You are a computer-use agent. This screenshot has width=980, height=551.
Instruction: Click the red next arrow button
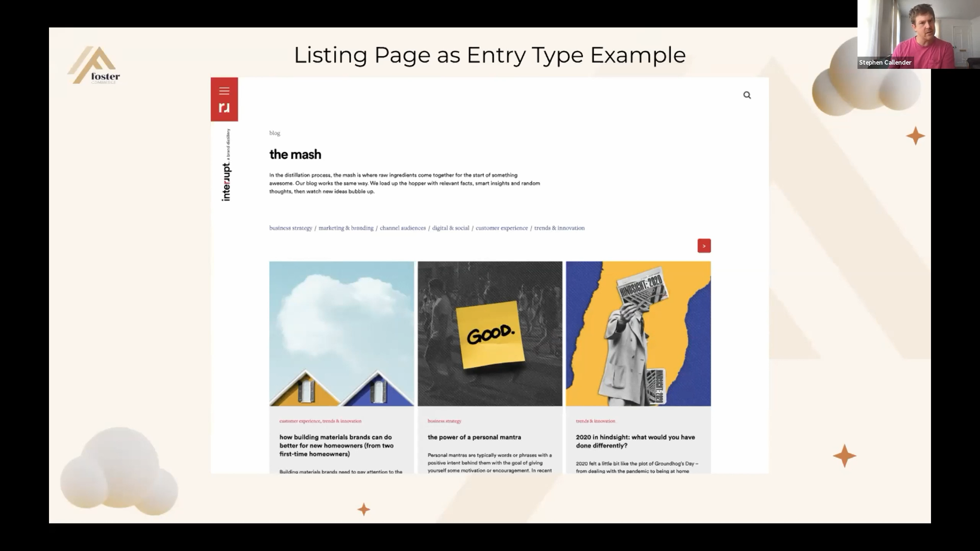tap(704, 246)
